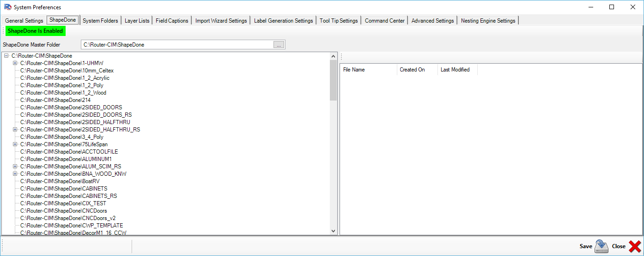The width and height of the screenshot is (644, 256).
Task: Click the red X Close icon
Action: (x=634, y=246)
